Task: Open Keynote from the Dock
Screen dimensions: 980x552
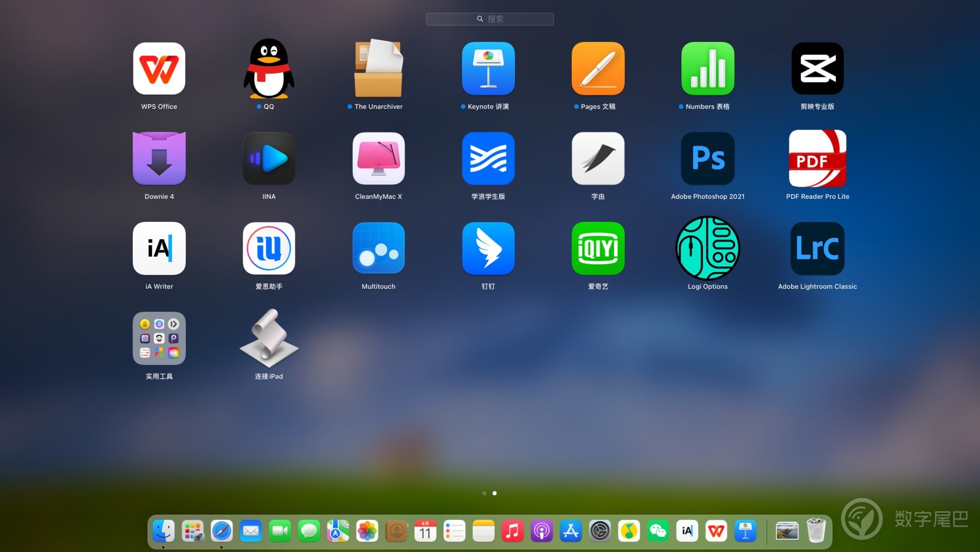Action: click(745, 531)
